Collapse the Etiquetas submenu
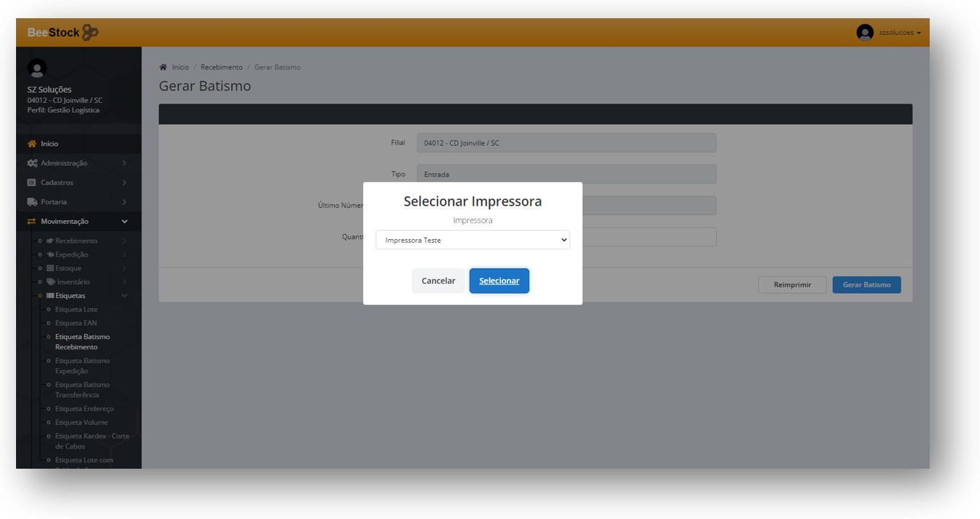Viewport: 980px width, 519px height. point(124,296)
